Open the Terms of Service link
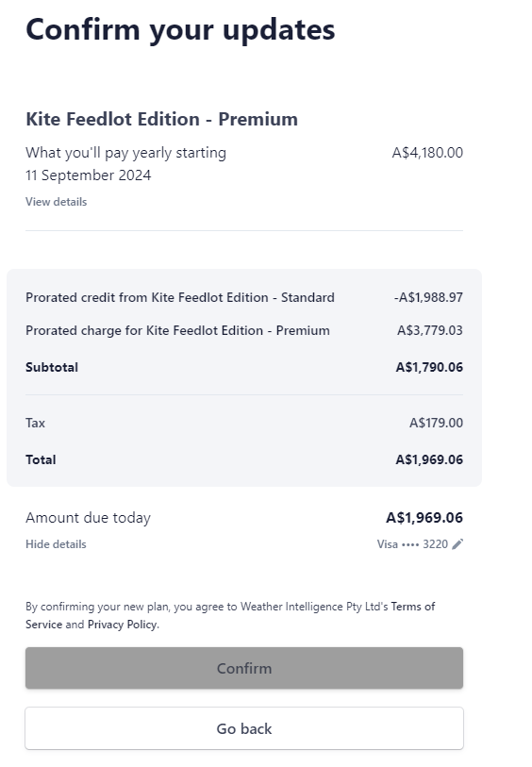The height and width of the screenshot is (767, 532). pyautogui.click(x=230, y=615)
